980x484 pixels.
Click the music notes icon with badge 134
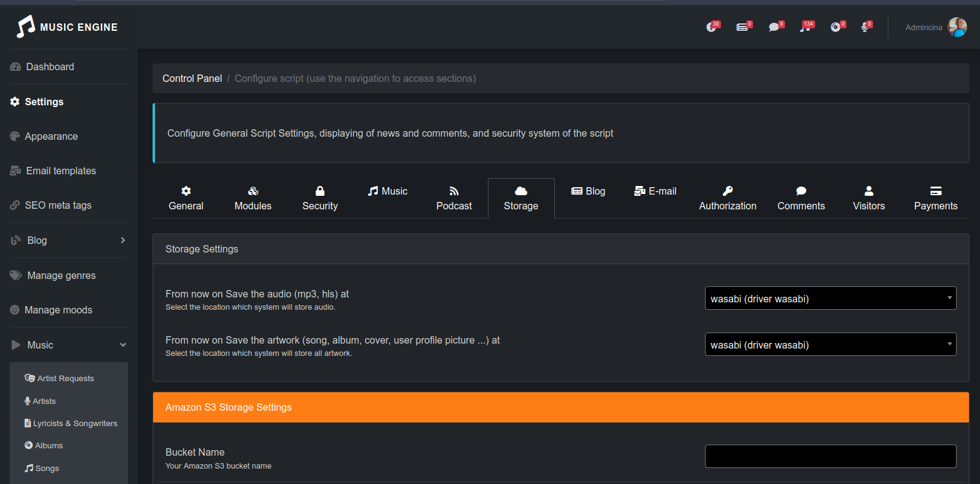click(x=805, y=27)
